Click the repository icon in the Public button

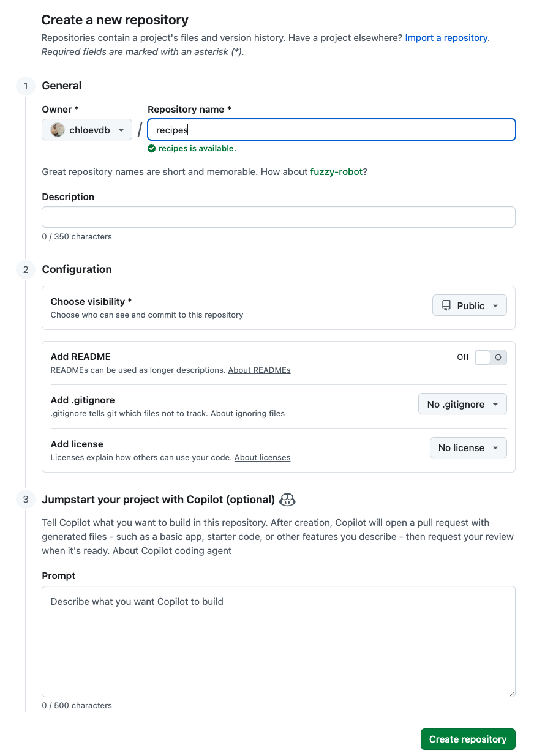(446, 305)
